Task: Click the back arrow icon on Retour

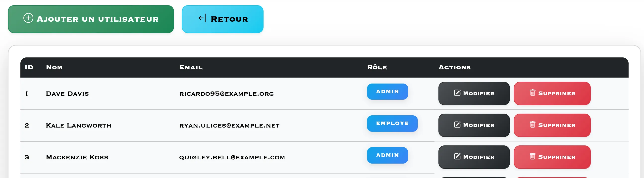Action: 202,18
